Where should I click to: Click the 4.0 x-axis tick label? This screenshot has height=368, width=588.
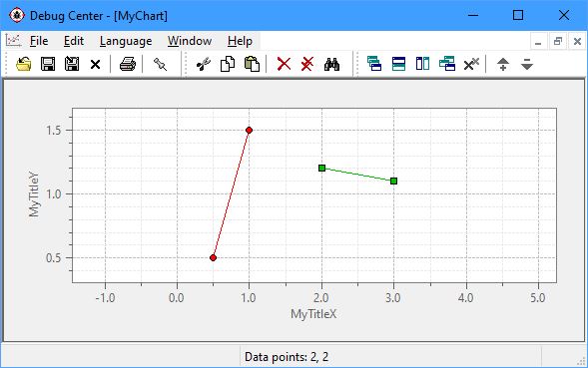tap(466, 298)
